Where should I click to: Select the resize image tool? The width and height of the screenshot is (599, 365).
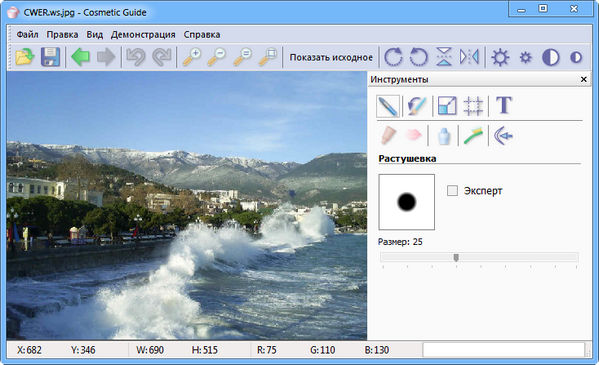pyautogui.click(x=447, y=106)
